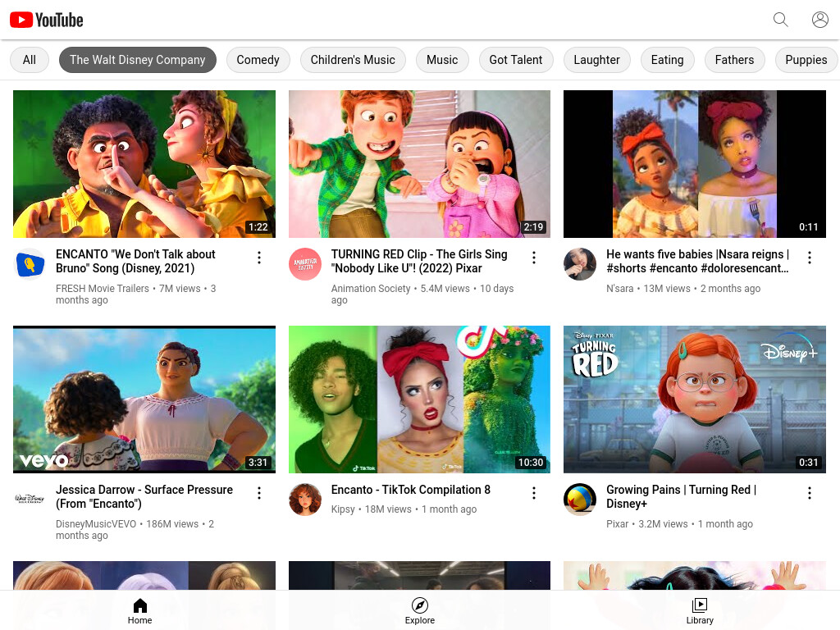Image resolution: width=840 pixels, height=630 pixels.
Task: Open title Jessica Darrow - Surface Pressure
Action: (144, 496)
